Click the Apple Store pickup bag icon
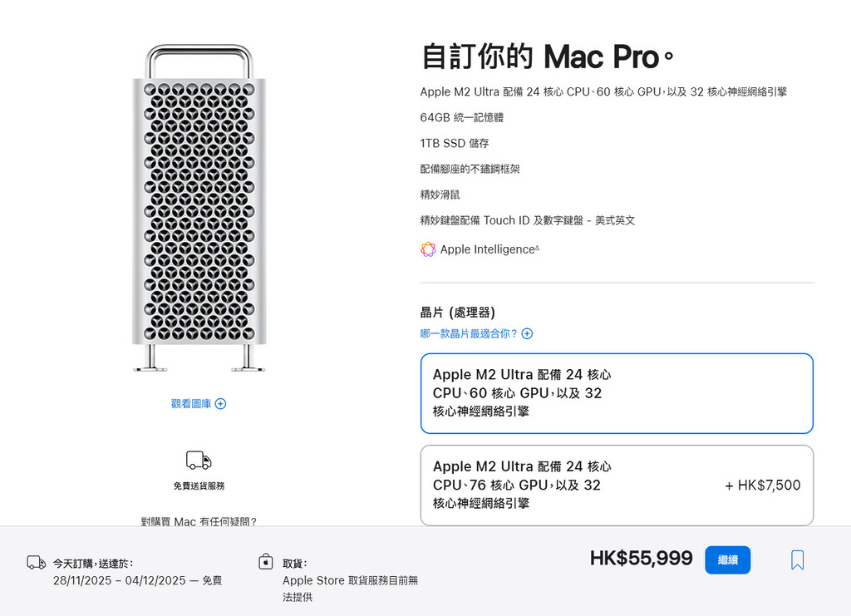 coord(266,562)
